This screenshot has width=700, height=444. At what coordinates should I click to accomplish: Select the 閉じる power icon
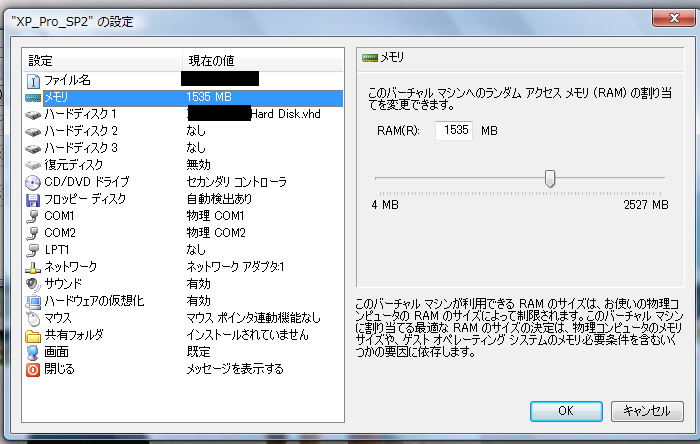pyautogui.click(x=32, y=369)
